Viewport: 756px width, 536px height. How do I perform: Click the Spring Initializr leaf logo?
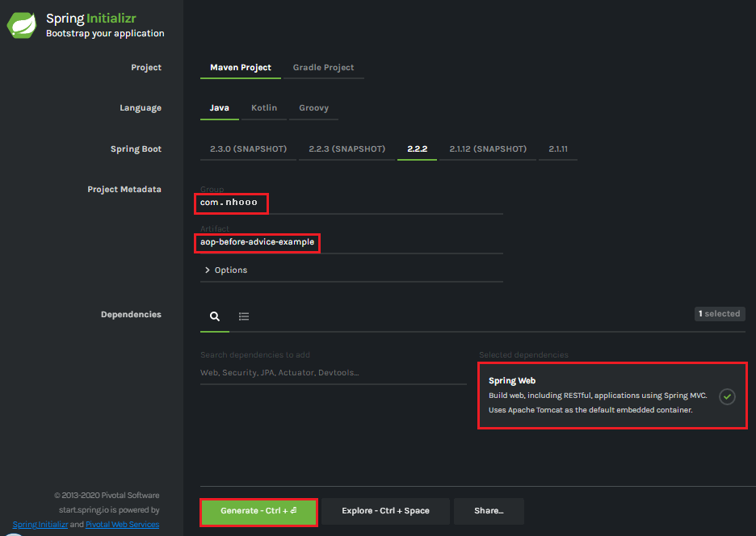tap(21, 25)
